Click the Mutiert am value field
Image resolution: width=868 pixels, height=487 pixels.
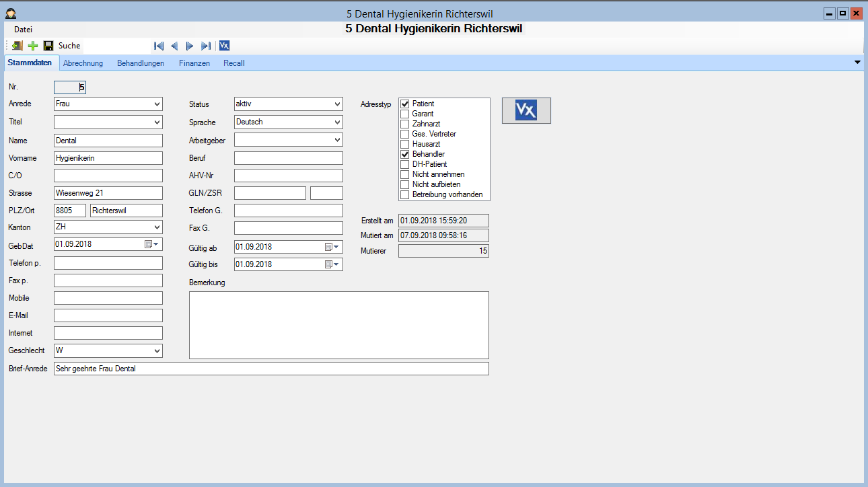click(443, 235)
